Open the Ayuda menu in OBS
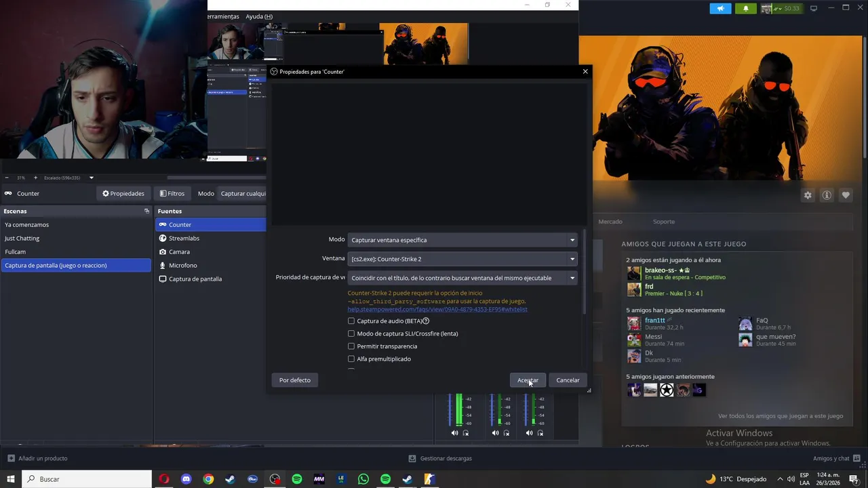The width and height of the screenshot is (868, 488). coord(259,16)
